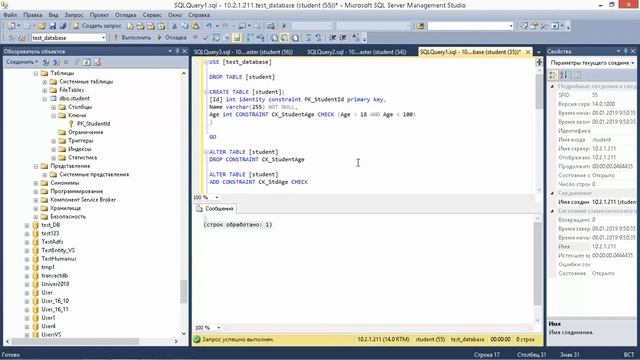Click the Cut scissors icon

174,26
